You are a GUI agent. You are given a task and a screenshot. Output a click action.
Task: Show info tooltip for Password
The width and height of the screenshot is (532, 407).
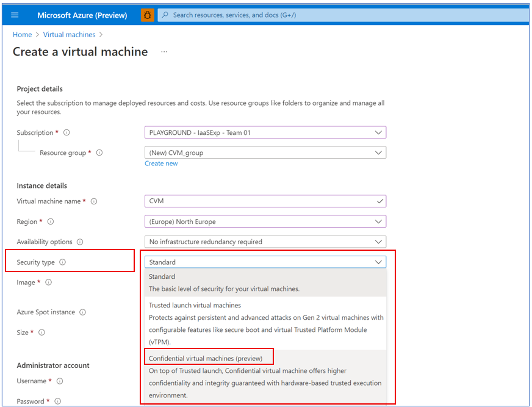coord(58,402)
